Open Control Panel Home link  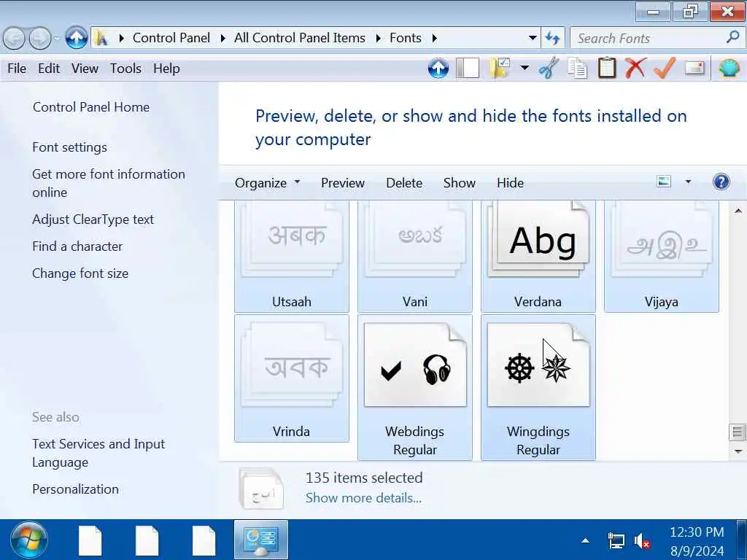tap(91, 107)
